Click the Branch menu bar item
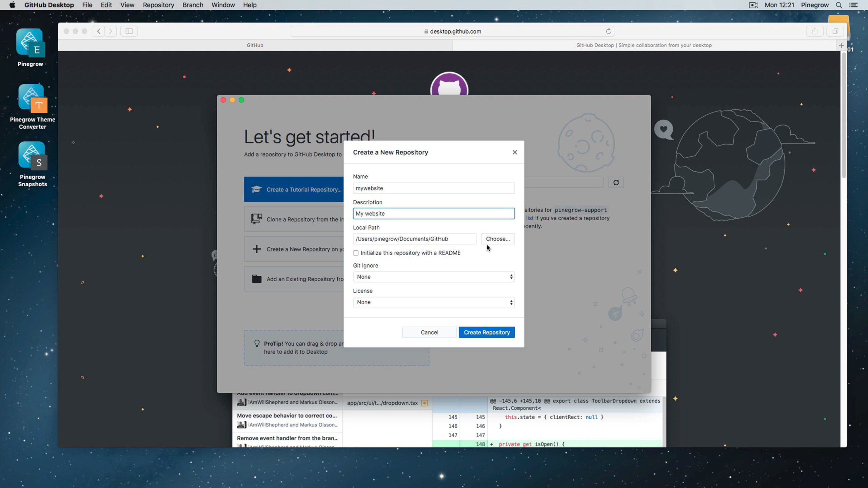The width and height of the screenshot is (868, 488). click(193, 5)
